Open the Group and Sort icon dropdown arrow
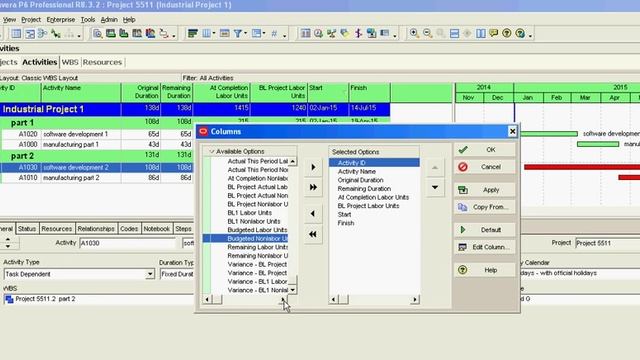640x360 pixels. tap(264, 33)
